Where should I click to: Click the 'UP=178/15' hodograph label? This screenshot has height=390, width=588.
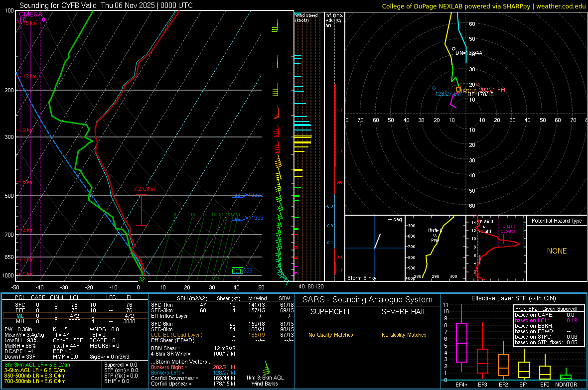click(480, 94)
